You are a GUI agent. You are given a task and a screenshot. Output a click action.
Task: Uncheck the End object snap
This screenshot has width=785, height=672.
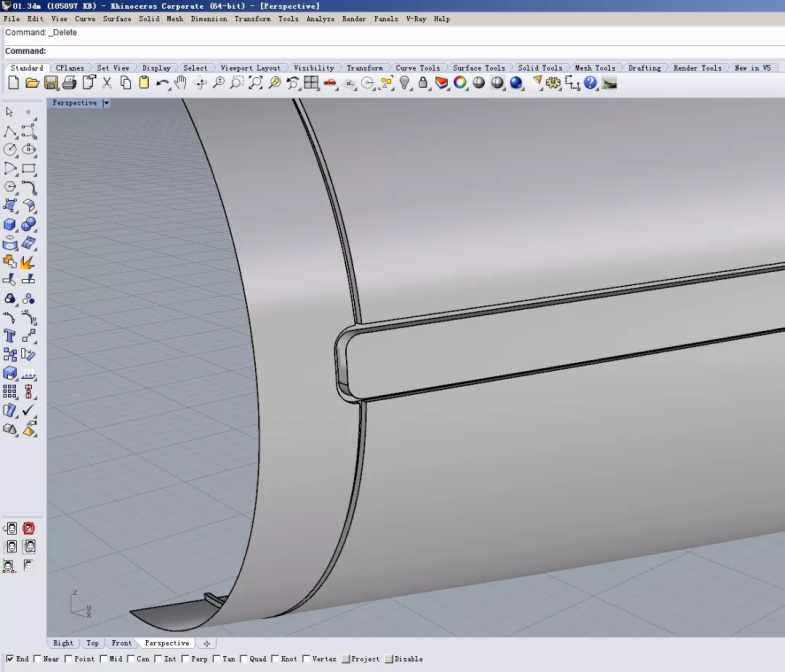[9, 659]
